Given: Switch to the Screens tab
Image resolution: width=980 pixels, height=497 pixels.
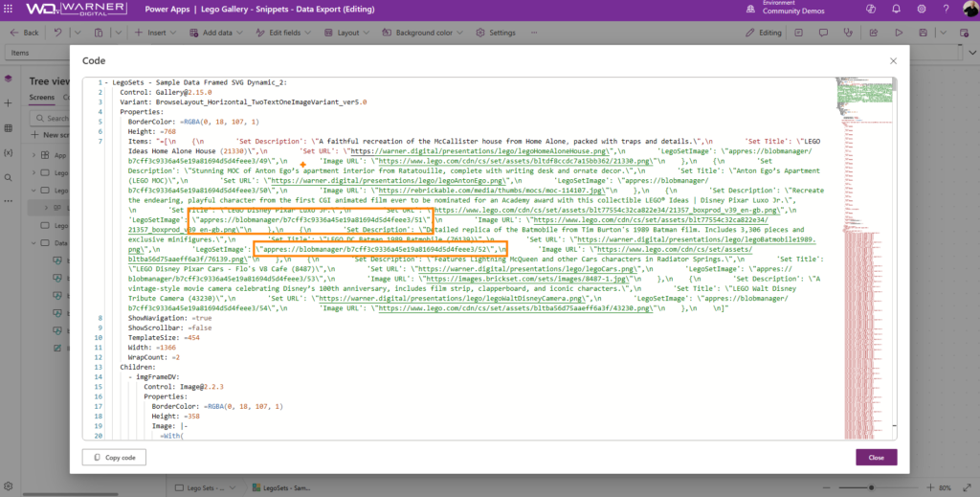Looking at the screenshot, I should click(x=42, y=98).
